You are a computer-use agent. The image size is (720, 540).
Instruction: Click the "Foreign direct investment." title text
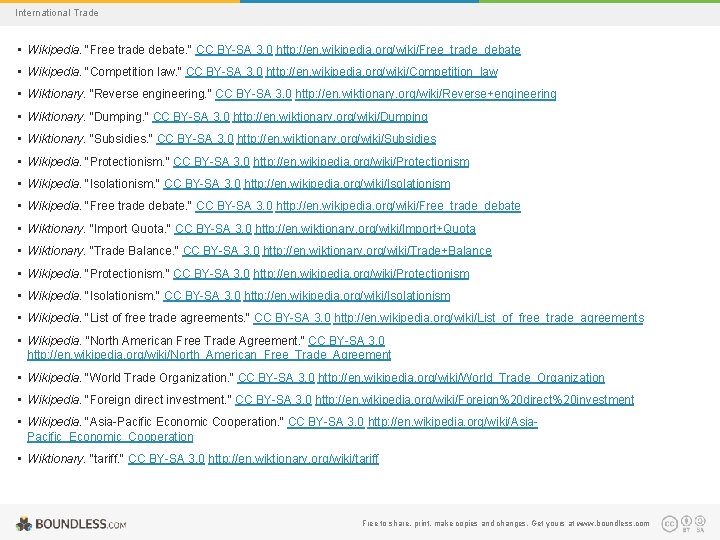point(158,400)
